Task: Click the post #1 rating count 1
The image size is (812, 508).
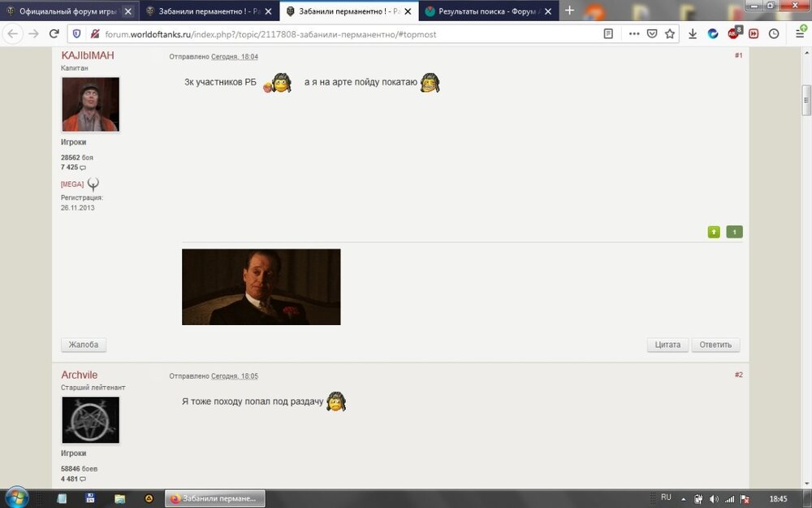Action: (734, 232)
